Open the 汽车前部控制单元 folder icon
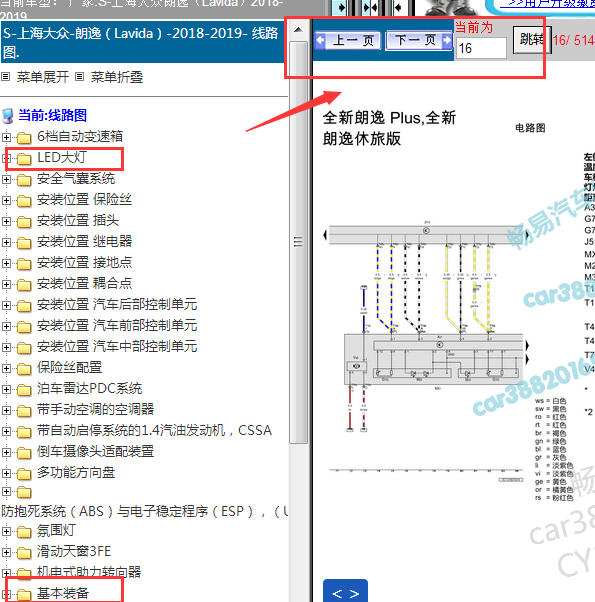 (24, 326)
